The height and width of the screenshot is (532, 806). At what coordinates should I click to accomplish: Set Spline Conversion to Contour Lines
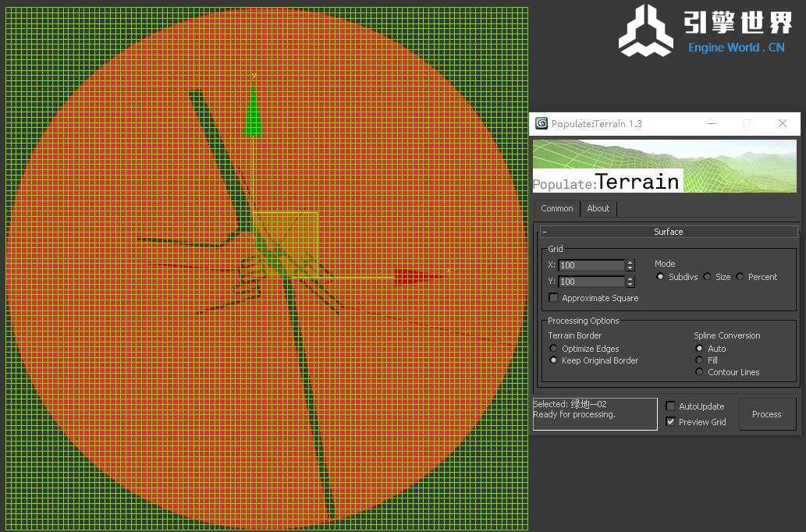[x=699, y=371]
